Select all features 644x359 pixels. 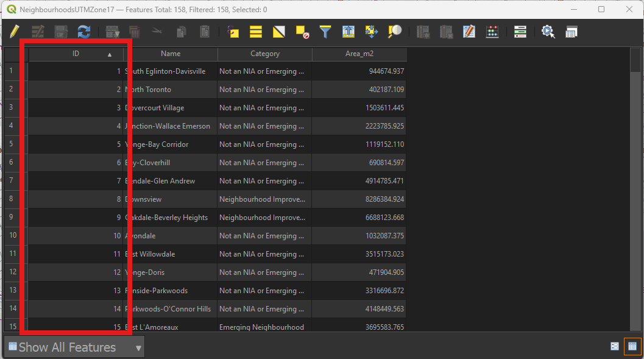[x=256, y=32]
